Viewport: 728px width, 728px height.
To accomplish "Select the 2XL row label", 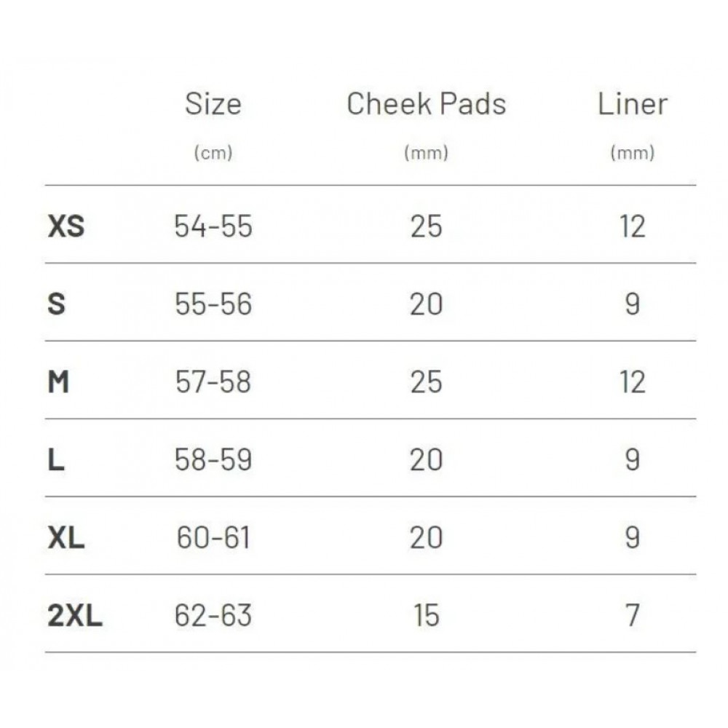I will 75,616.
